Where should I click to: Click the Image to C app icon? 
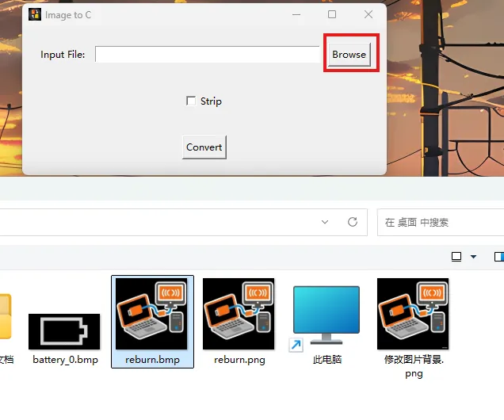pos(35,14)
